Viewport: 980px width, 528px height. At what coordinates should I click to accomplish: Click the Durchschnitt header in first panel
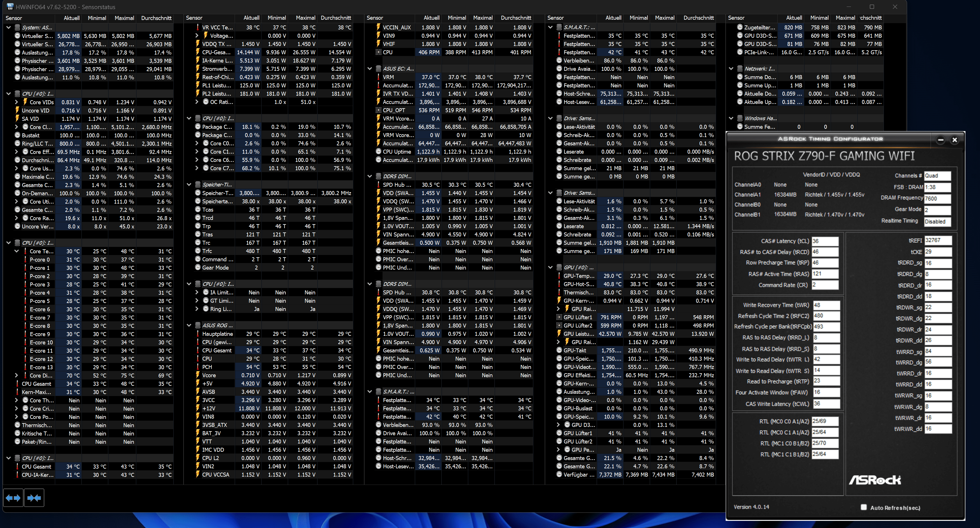[156, 18]
